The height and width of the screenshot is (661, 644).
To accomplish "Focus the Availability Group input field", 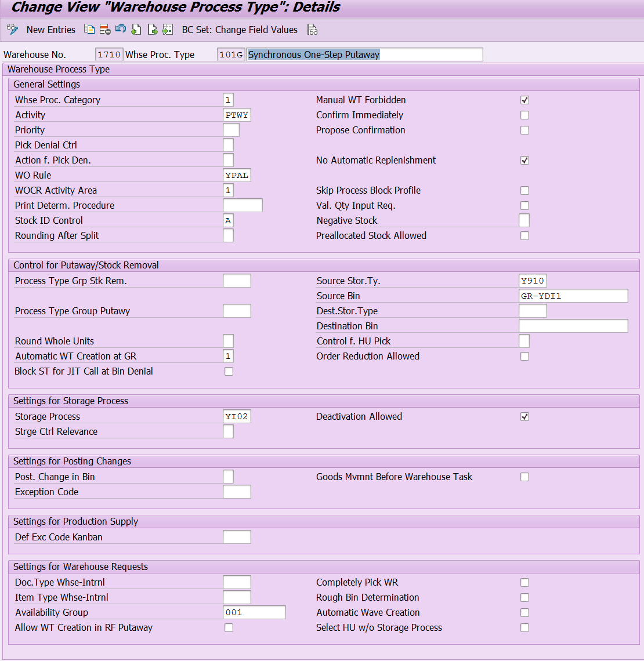I will coord(254,612).
